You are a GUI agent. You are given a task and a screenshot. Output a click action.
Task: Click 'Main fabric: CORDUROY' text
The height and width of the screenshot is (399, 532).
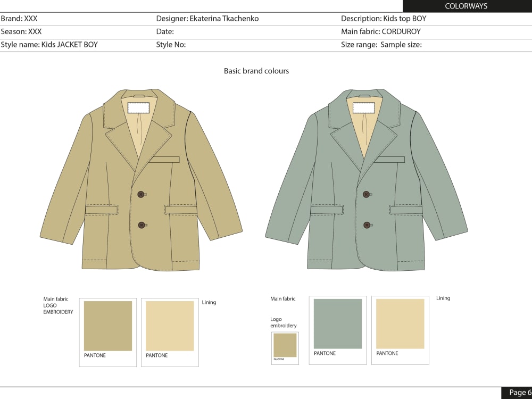381,31
